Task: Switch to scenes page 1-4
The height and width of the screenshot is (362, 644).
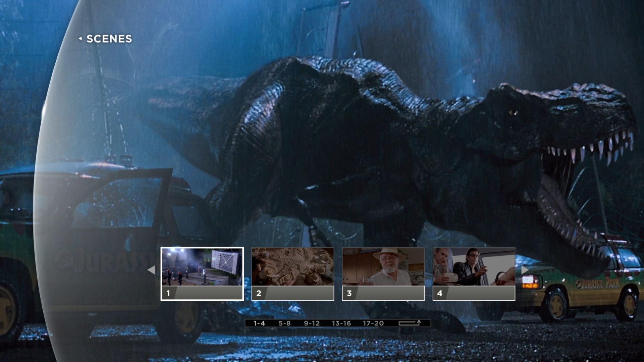Action: pyautogui.click(x=259, y=323)
